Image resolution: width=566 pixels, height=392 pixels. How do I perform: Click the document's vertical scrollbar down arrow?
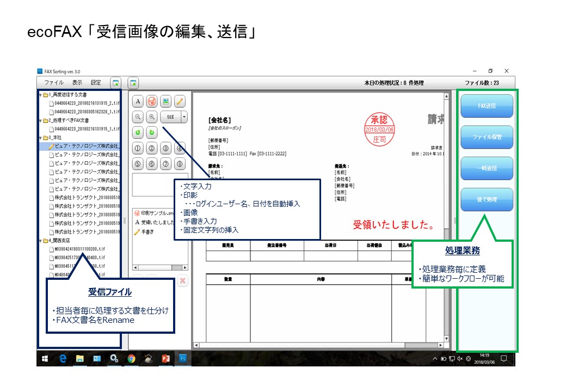[446, 339]
